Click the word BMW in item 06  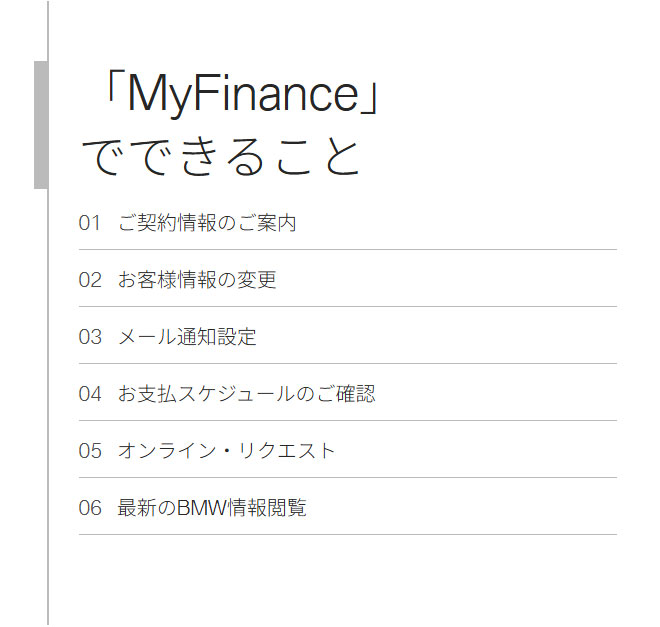point(202,508)
